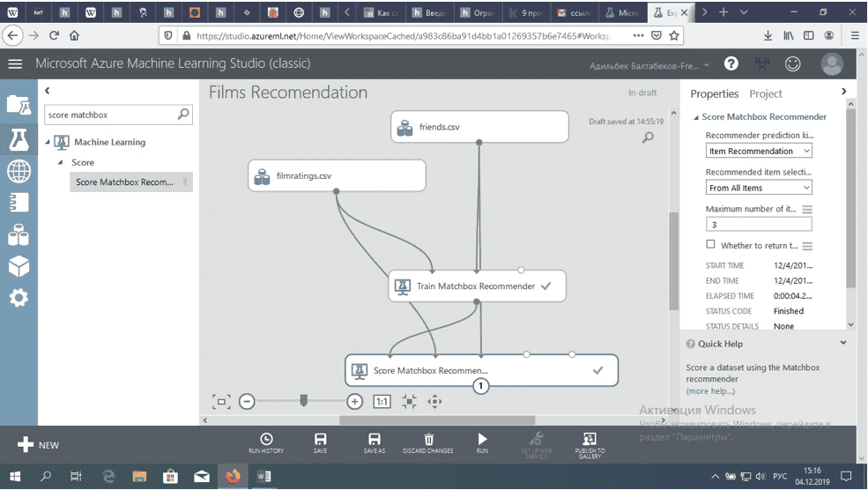Click the zoom out minus button
Screen dimensions: 868x490
(x=247, y=401)
